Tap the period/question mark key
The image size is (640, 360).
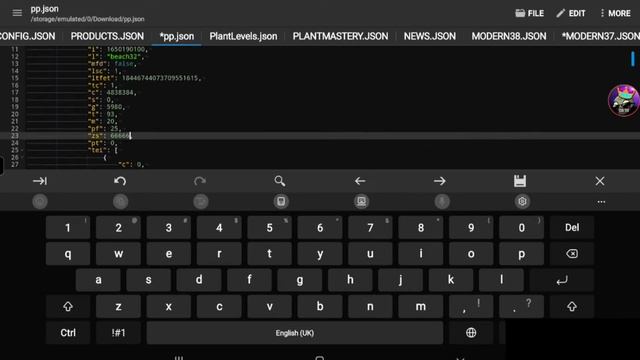522,307
